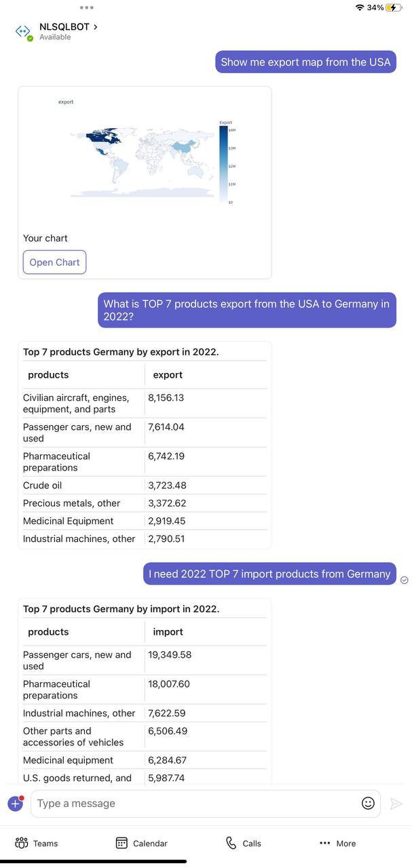Open Chart button in chart card
Viewport: 412px width, 868px height.
pyautogui.click(x=54, y=262)
